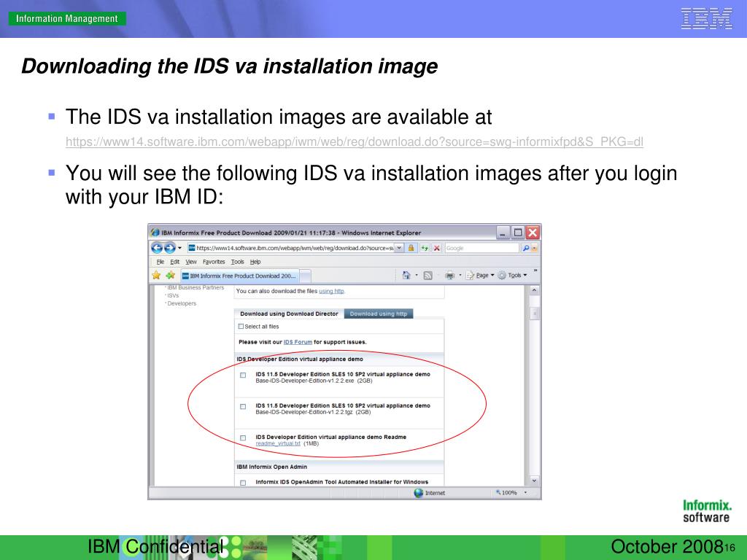
Task: Tick checkbox for Base-IDS-Developer-Edition-v1.2.2.tgz
Action: pyautogui.click(x=243, y=407)
